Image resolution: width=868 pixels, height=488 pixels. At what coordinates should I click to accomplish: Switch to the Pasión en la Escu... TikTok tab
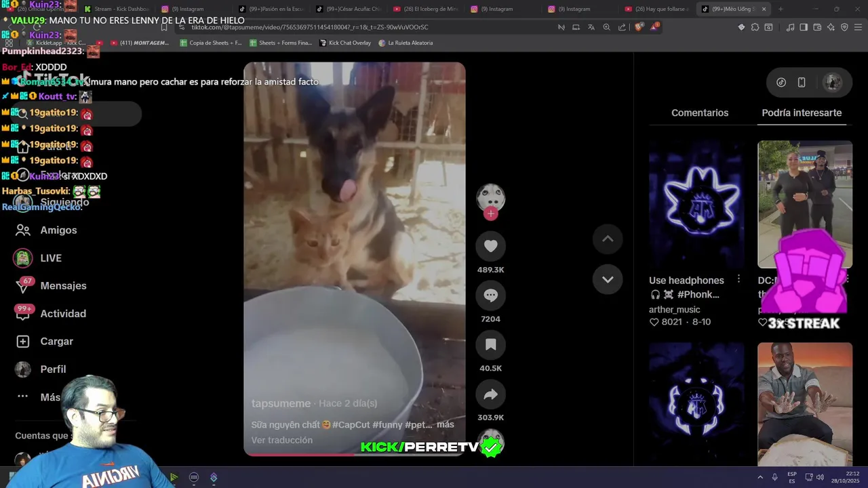click(x=273, y=9)
